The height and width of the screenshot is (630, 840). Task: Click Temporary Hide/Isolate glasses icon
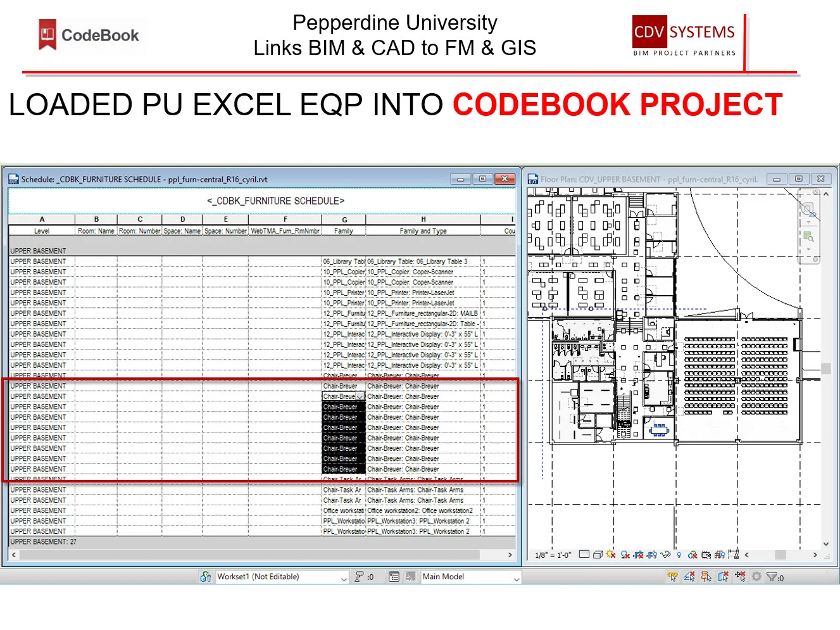(x=665, y=555)
